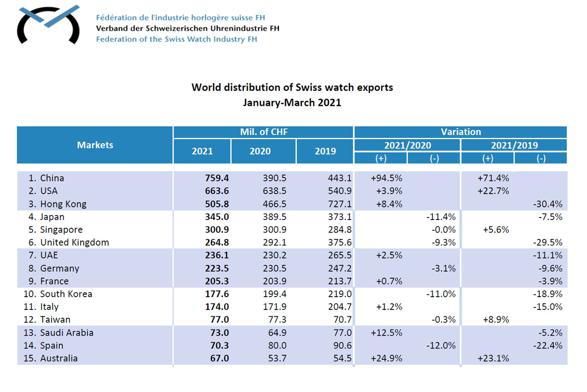Select the 'World distribution of Swiss watch exports' title

click(x=292, y=87)
